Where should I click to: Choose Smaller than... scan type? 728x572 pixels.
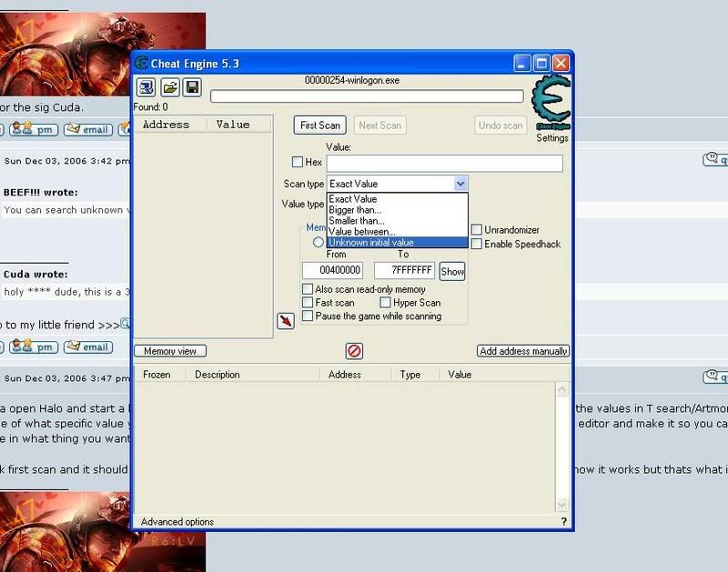398,221
